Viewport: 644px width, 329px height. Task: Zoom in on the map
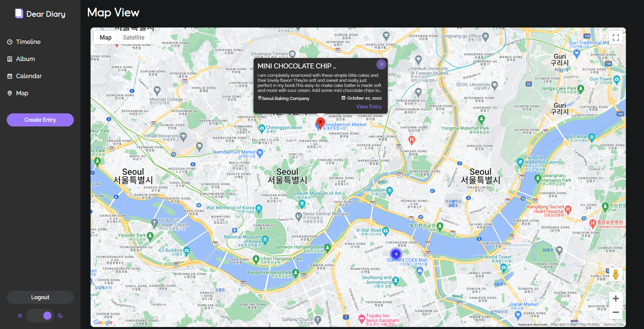point(616,298)
